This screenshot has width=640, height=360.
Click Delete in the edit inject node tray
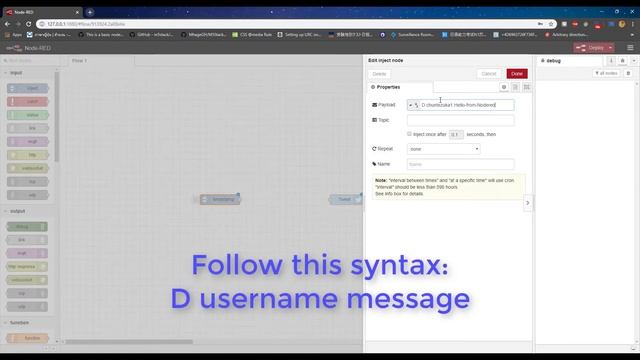pos(379,74)
